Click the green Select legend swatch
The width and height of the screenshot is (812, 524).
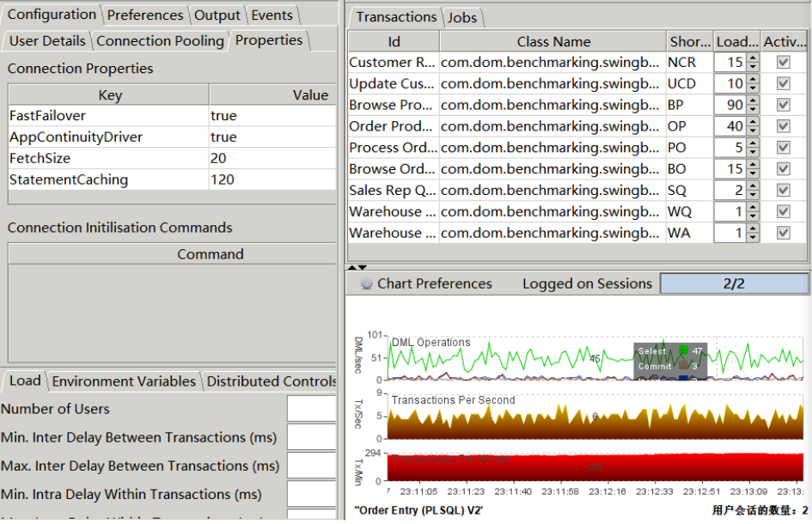coord(683,350)
